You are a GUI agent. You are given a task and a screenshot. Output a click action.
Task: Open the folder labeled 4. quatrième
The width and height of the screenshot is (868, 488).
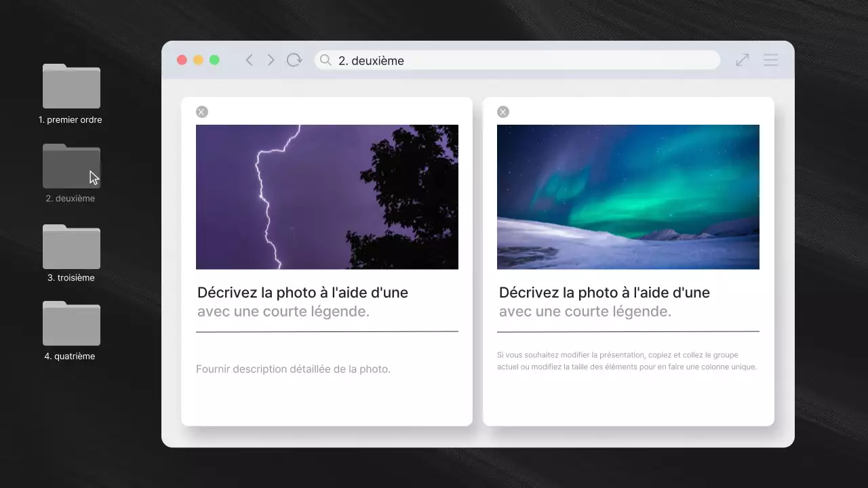point(71,323)
